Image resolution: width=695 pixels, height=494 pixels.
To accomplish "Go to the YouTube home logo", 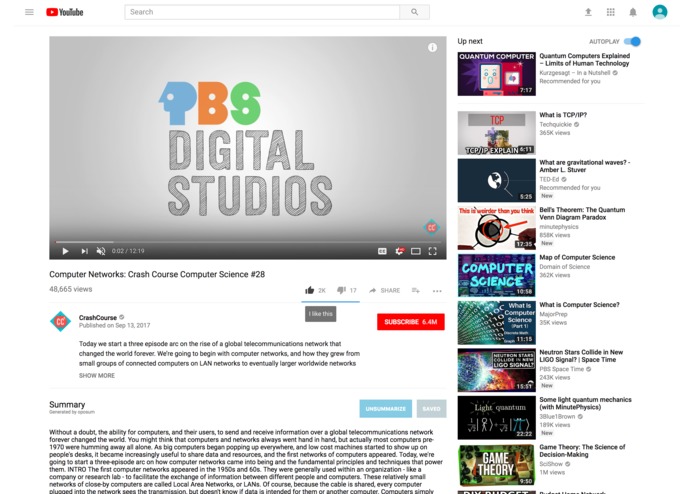I will (65, 12).
